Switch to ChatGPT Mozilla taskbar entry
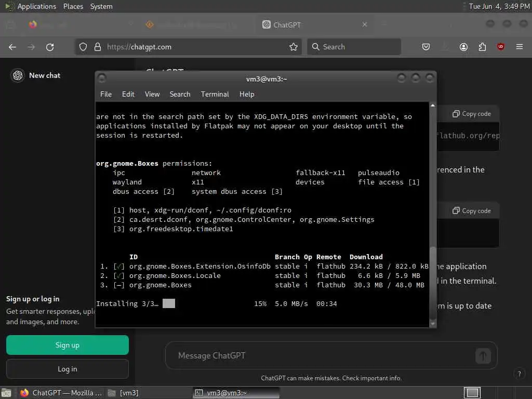Screen dimensions: 532x399 coord(61,393)
